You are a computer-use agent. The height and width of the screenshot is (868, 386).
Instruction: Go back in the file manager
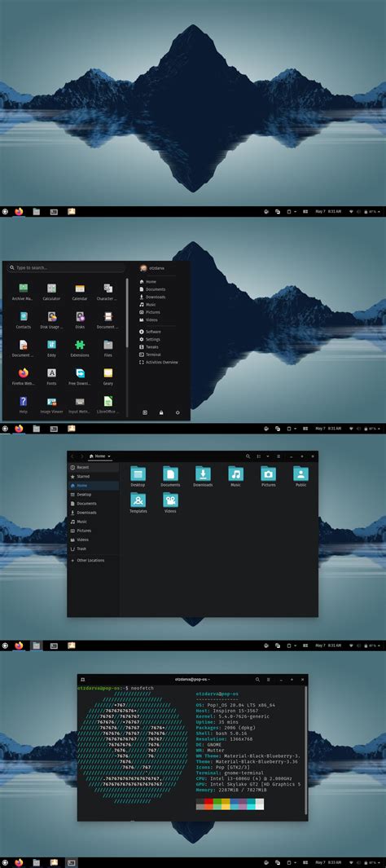72,456
